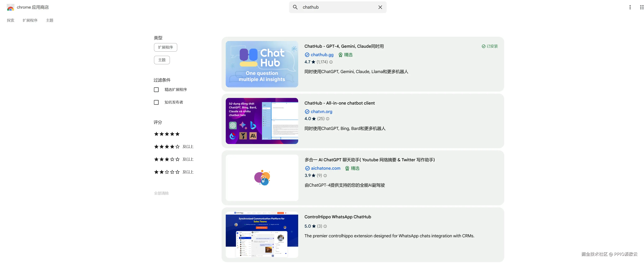The height and width of the screenshot is (263, 644).
Task: Click info icon beside ControlHippo 5.0 rating
Action: 325,226
